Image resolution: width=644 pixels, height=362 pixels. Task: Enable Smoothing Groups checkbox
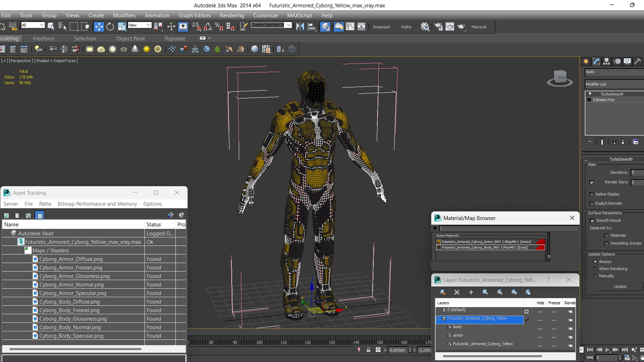[606, 243]
